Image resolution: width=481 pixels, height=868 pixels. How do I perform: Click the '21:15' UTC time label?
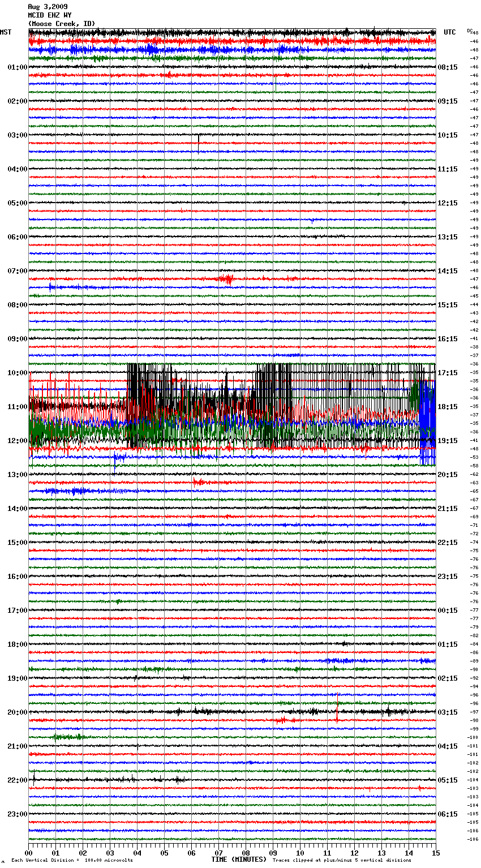448,509
